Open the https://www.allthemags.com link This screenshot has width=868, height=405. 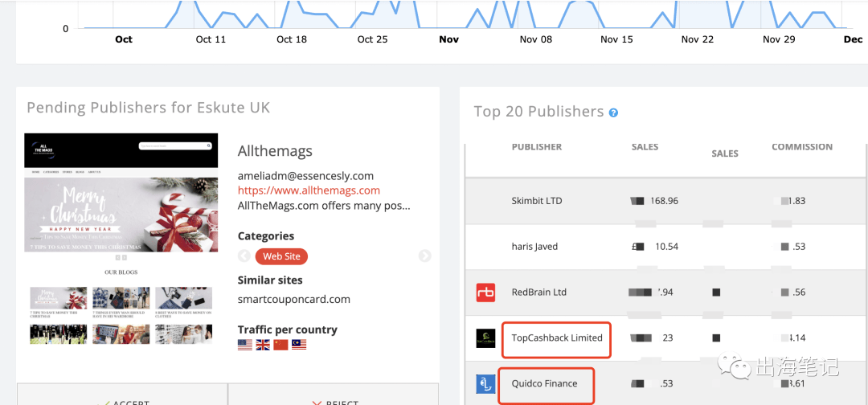[x=309, y=190]
